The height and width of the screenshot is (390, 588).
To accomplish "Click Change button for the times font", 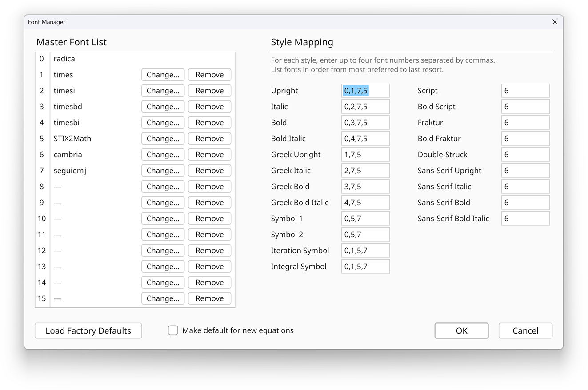I will [163, 75].
